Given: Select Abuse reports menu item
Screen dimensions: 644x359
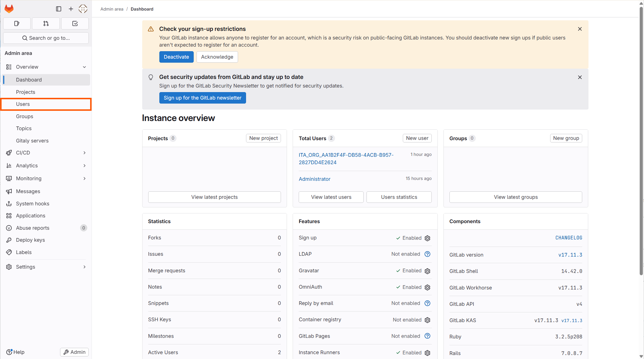Looking at the screenshot, I should (x=33, y=228).
